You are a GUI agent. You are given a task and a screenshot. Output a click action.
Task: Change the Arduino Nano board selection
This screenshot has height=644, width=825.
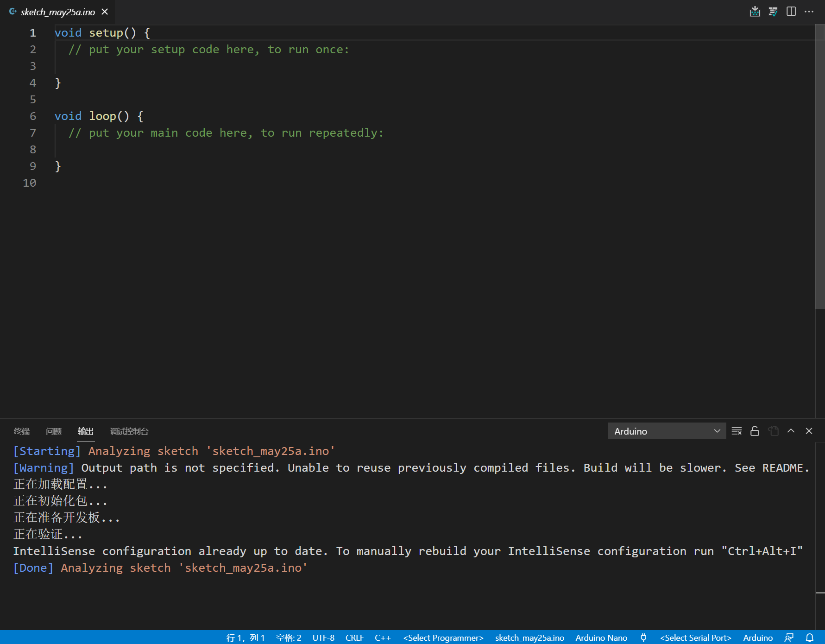click(601, 638)
